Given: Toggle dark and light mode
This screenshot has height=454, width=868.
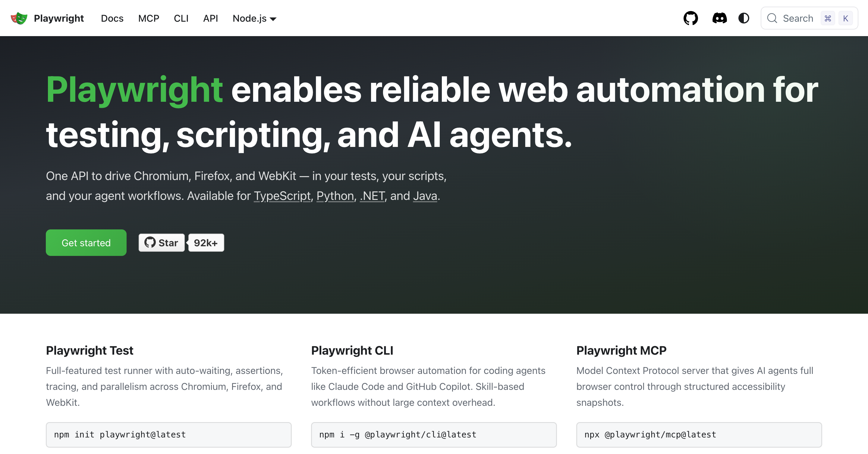Looking at the screenshot, I should [x=744, y=18].
